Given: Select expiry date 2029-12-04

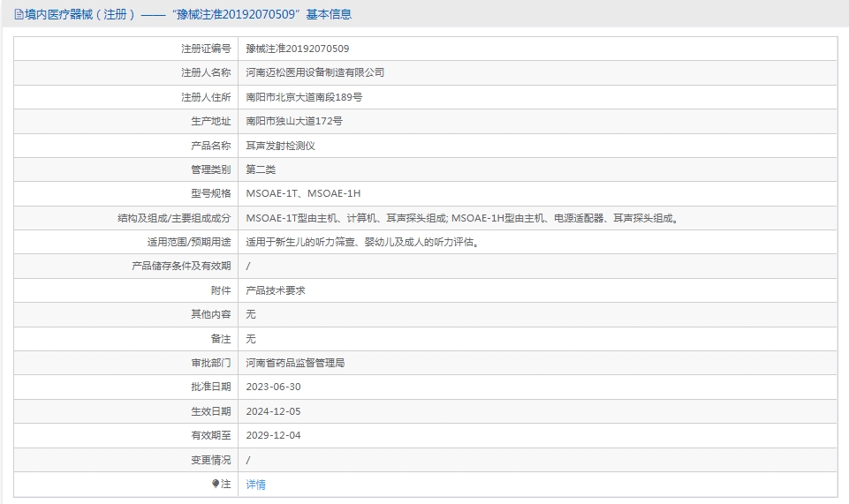Looking at the screenshot, I should click(274, 435).
